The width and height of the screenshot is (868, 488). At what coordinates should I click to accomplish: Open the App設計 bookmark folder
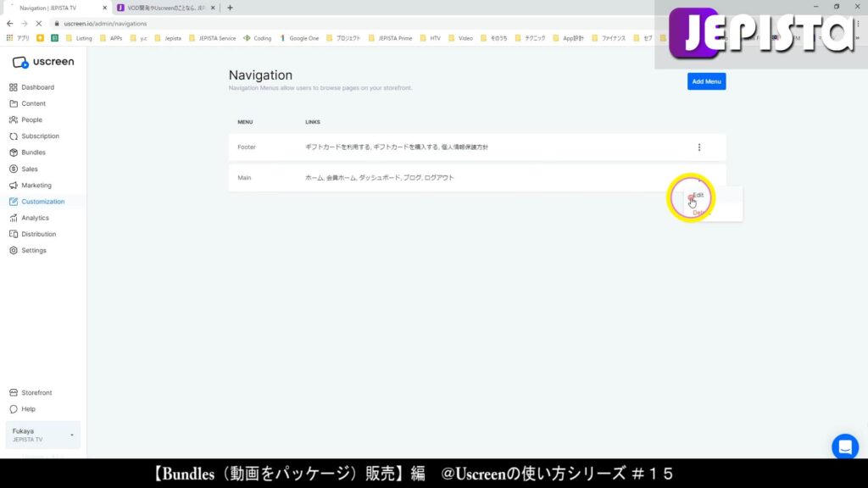[569, 38]
